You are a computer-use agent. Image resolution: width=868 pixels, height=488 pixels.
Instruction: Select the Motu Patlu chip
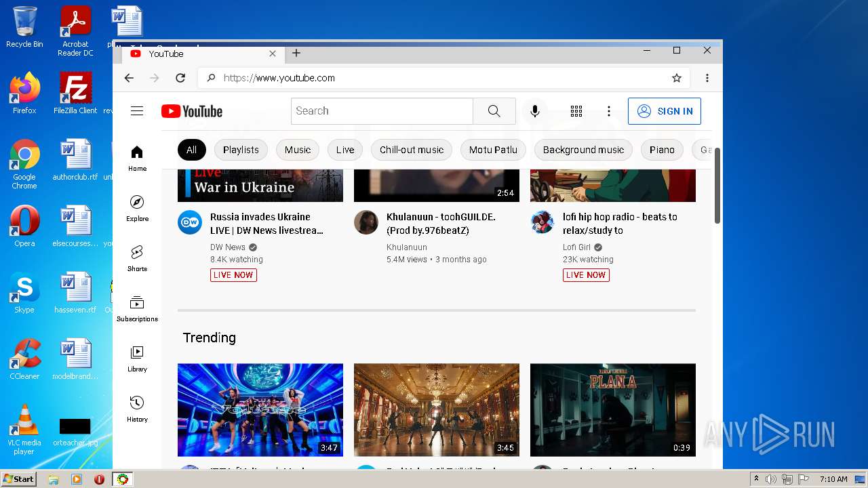(493, 150)
